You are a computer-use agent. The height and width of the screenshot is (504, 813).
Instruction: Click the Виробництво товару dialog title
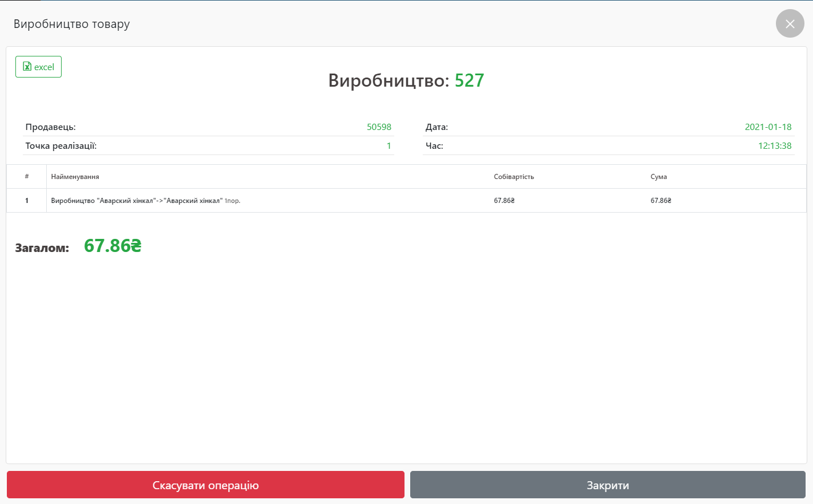72,24
